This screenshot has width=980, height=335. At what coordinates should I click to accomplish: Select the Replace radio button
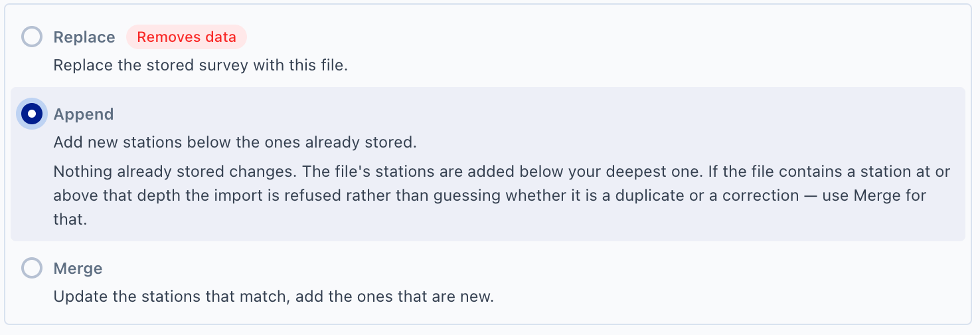pyautogui.click(x=32, y=37)
